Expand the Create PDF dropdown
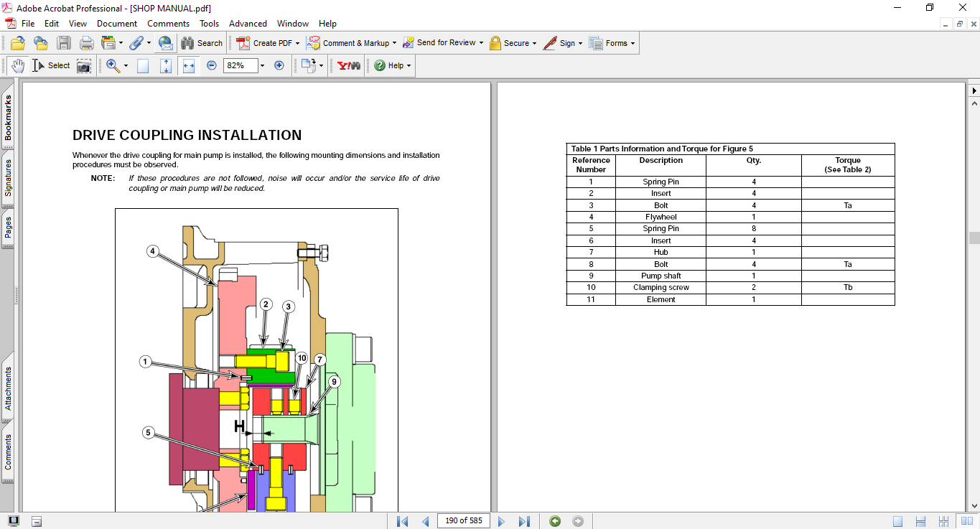980x529 pixels. [x=297, y=43]
